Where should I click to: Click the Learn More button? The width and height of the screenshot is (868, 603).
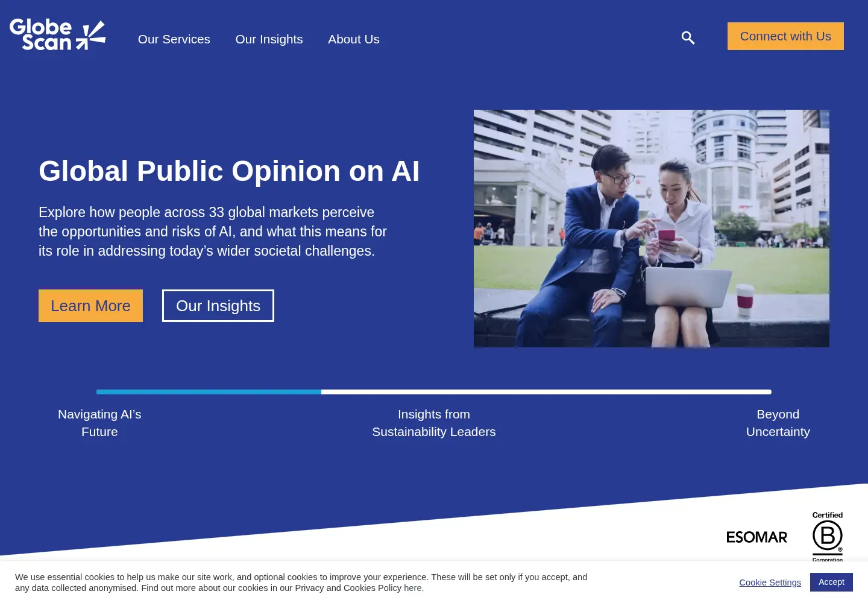(x=90, y=306)
